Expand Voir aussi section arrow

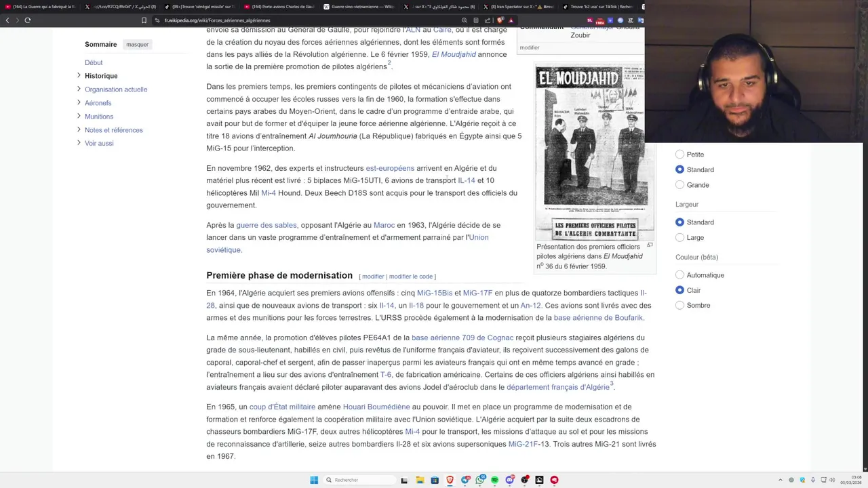click(x=79, y=143)
